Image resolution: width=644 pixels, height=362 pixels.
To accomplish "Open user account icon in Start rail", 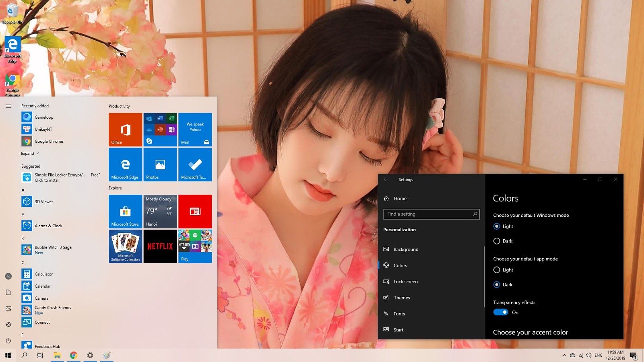I will click(x=8, y=276).
